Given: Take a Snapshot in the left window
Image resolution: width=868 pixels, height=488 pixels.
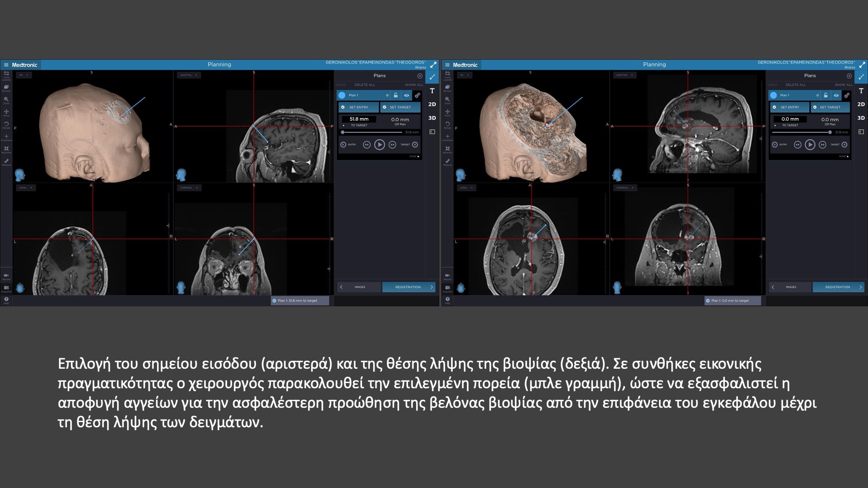Looking at the screenshot, I should pos(6,288).
